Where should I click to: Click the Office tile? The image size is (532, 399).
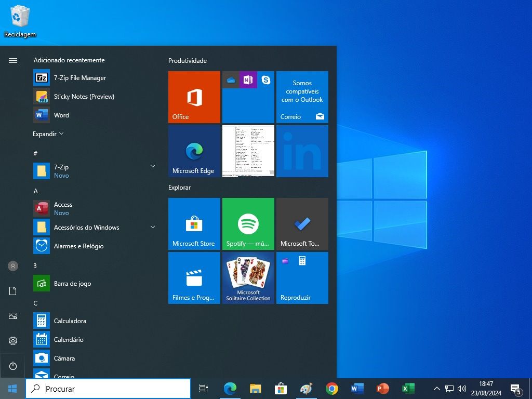194,97
